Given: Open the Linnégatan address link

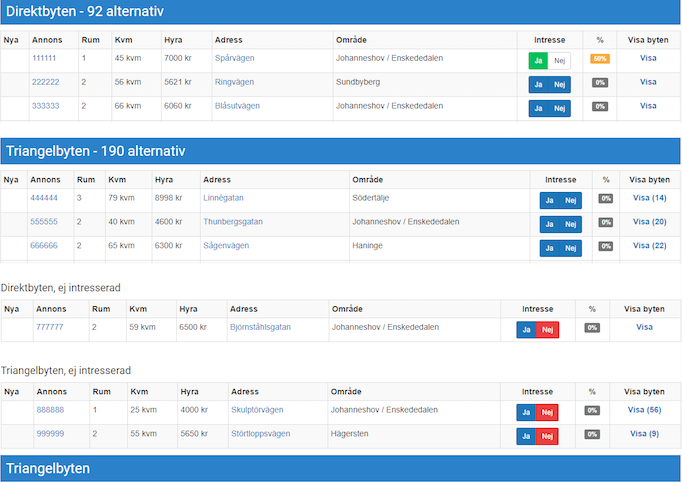Looking at the screenshot, I should pos(223,198).
